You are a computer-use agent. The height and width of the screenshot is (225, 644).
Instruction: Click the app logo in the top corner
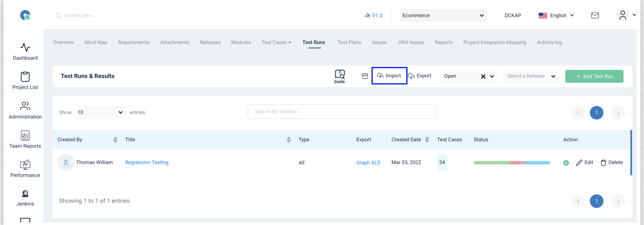(x=25, y=15)
